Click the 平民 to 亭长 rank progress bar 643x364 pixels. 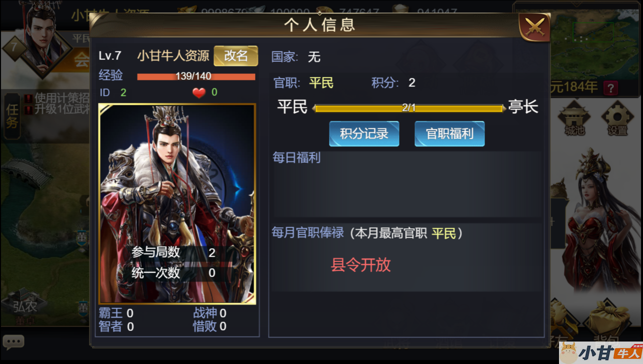[409, 108]
